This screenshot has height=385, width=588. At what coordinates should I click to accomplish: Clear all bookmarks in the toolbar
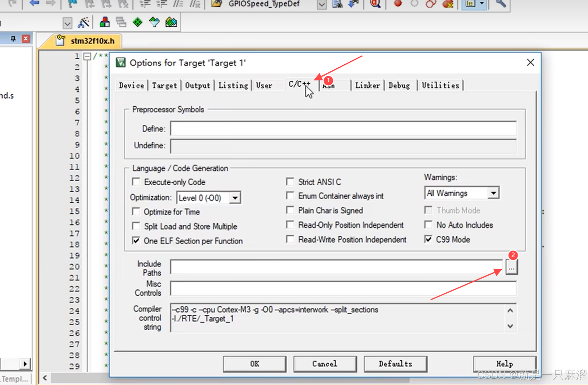pyautogui.click(x=123, y=3)
